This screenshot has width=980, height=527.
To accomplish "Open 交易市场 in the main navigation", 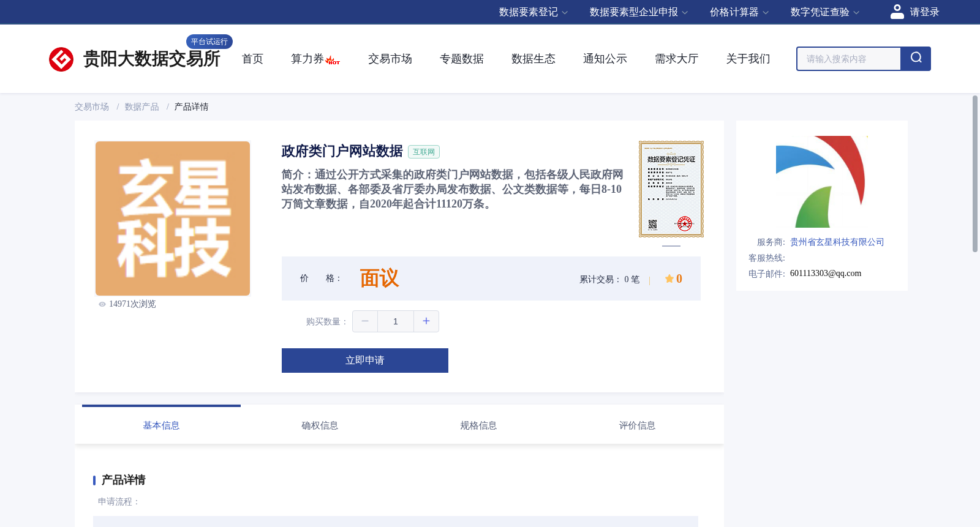I will click(x=390, y=59).
